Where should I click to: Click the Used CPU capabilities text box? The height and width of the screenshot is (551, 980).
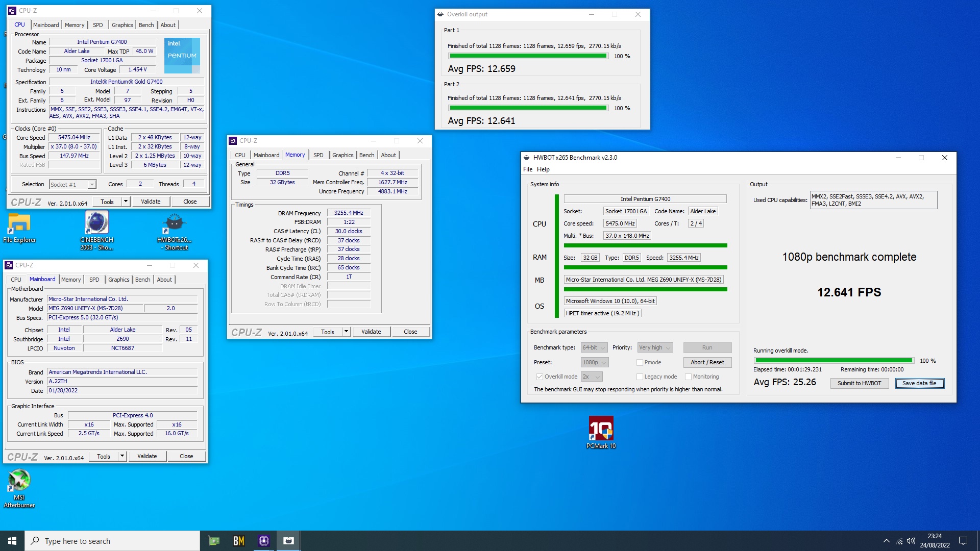click(x=873, y=200)
